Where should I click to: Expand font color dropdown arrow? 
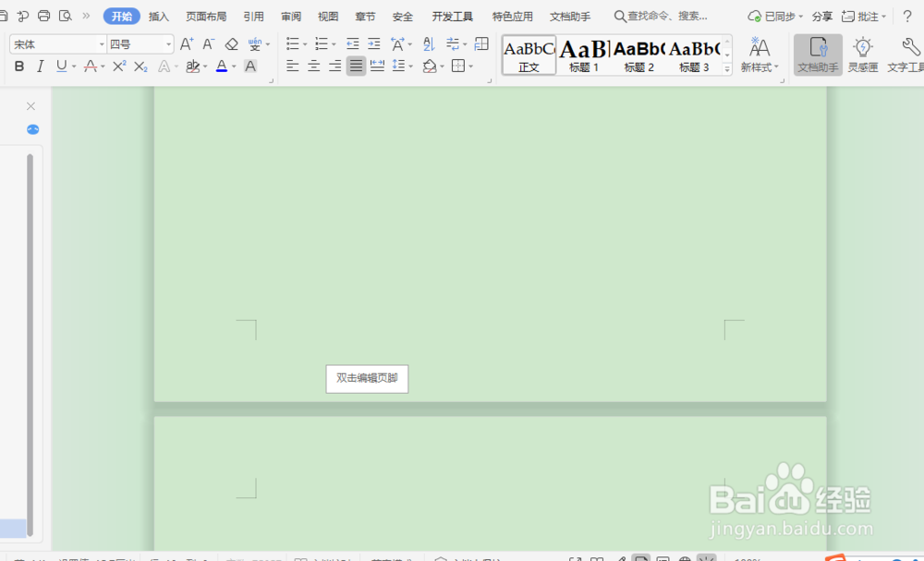[234, 67]
